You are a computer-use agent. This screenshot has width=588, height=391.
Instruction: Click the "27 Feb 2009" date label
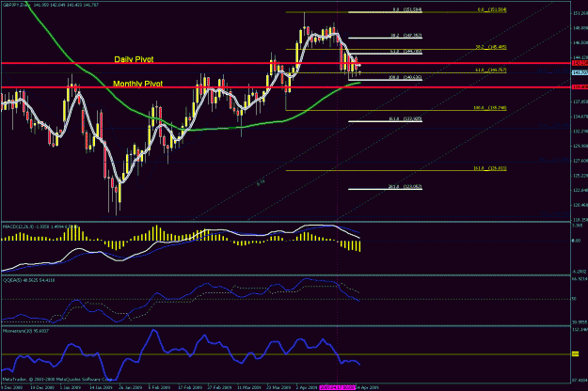click(219, 387)
